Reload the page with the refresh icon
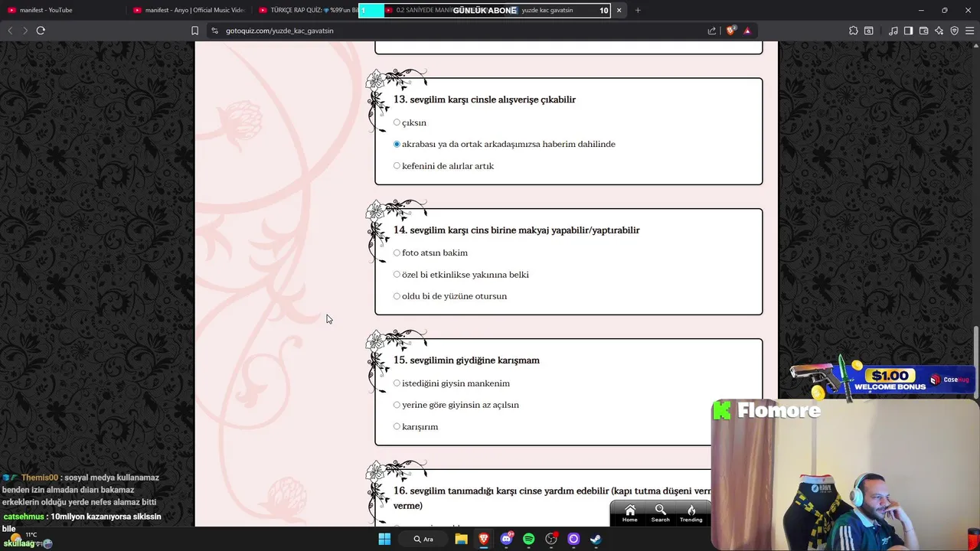The image size is (980, 551). pyautogui.click(x=41, y=31)
